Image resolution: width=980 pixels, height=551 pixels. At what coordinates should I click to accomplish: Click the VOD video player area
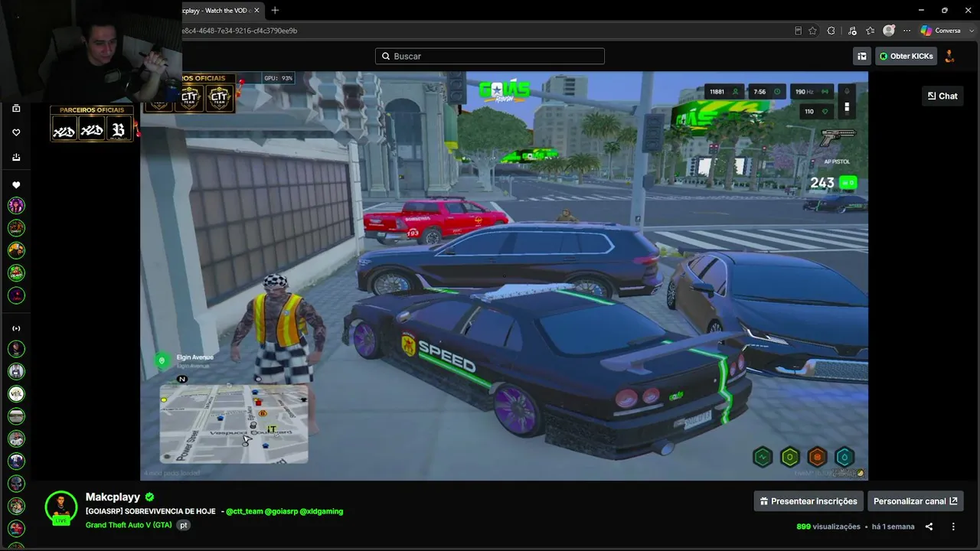click(x=504, y=275)
